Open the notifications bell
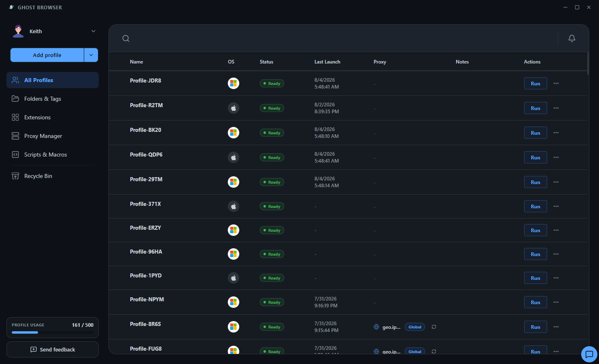This screenshot has width=599, height=364. (x=572, y=38)
